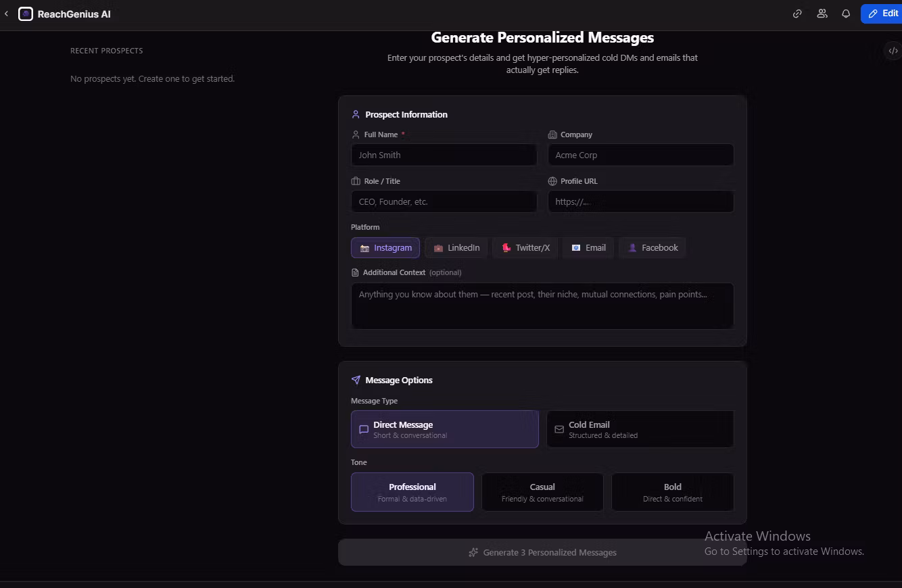
Task: Click the Full Name input field
Action: tap(444, 155)
